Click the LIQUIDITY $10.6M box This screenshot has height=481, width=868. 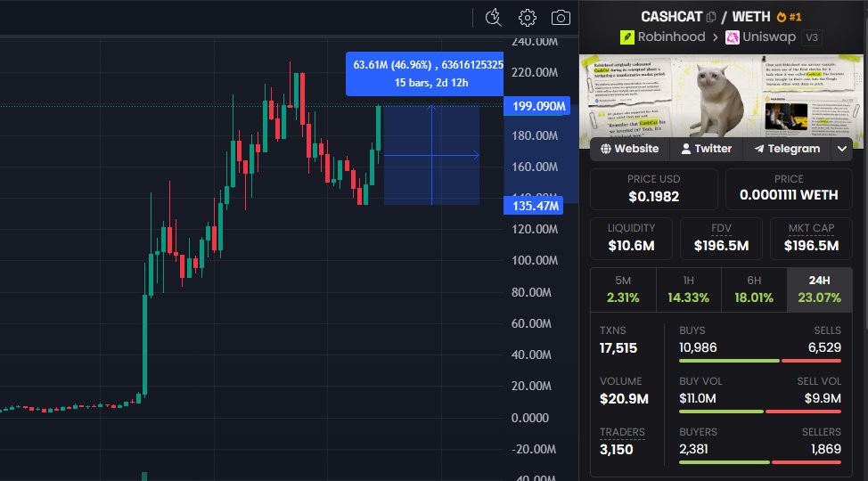click(x=631, y=239)
